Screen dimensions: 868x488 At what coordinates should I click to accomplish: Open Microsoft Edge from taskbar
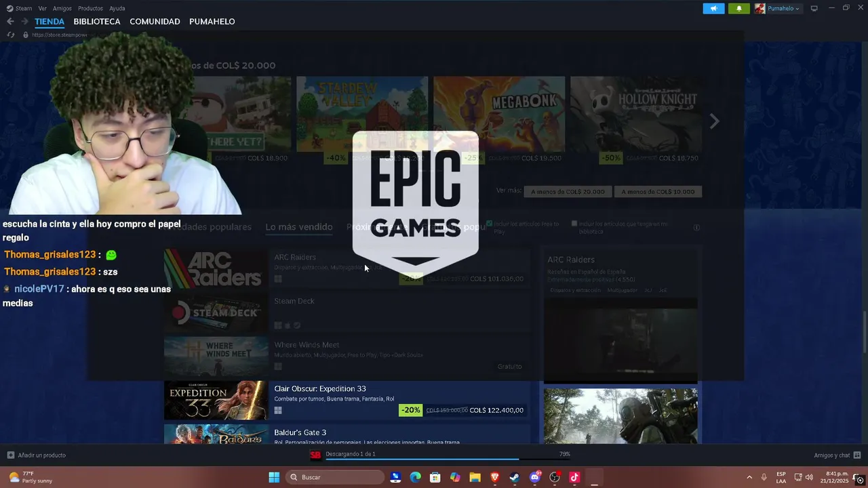click(x=416, y=477)
